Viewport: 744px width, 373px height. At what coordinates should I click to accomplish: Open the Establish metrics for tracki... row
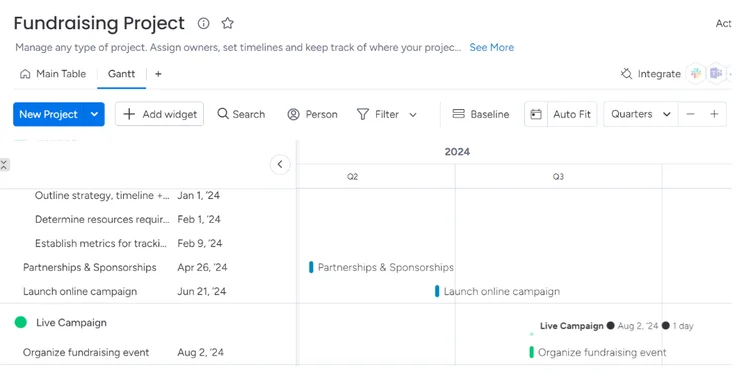(101, 243)
